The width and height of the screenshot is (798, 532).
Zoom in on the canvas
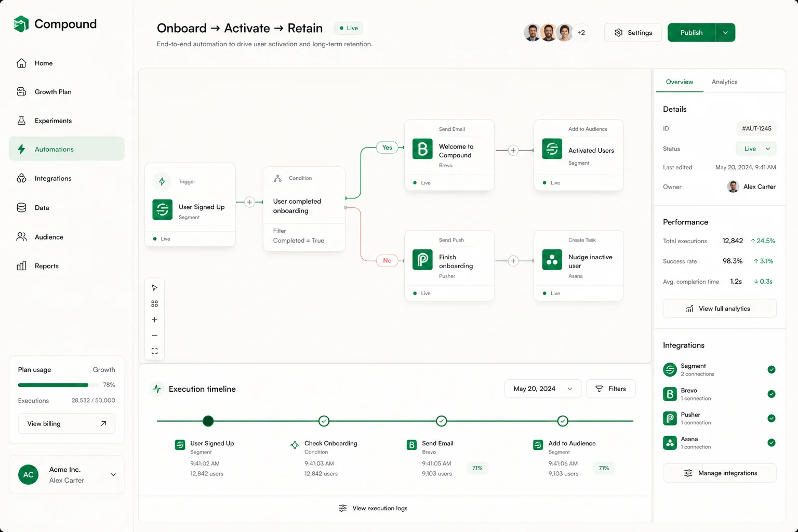pos(154,320)
